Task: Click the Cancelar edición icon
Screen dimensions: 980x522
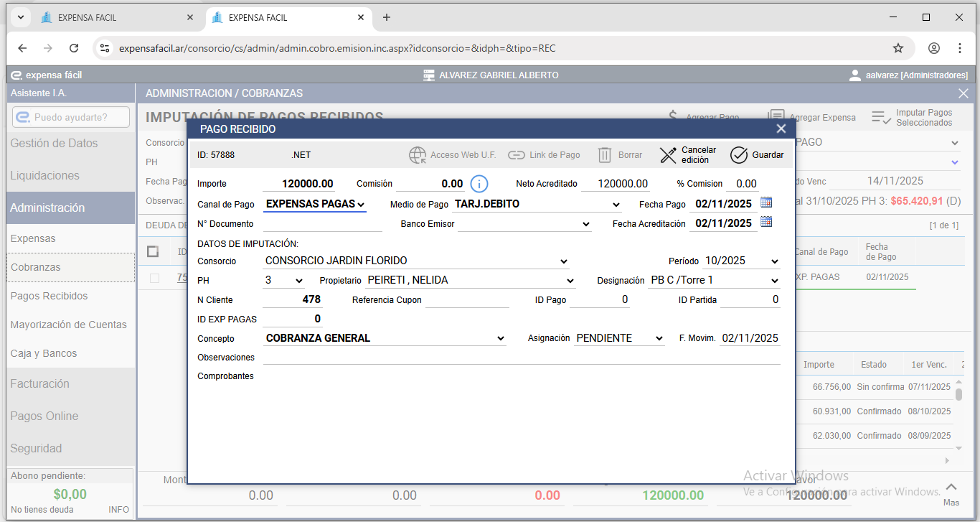Action: point(668,155)
